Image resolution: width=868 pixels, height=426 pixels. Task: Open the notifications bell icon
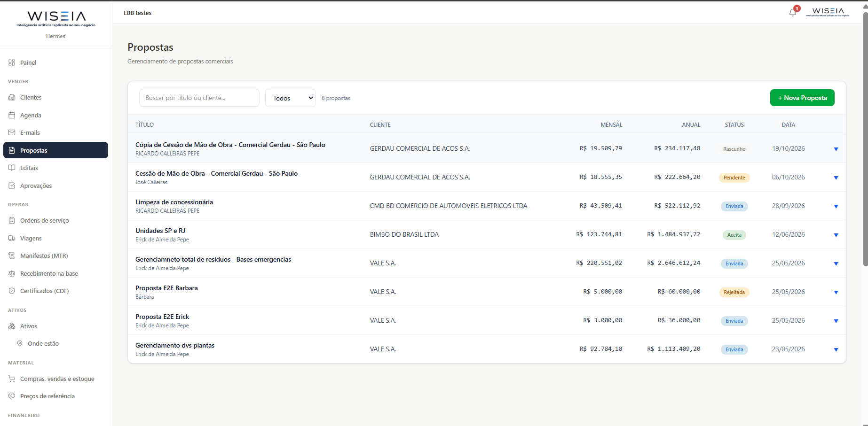[x=793, y=12]
